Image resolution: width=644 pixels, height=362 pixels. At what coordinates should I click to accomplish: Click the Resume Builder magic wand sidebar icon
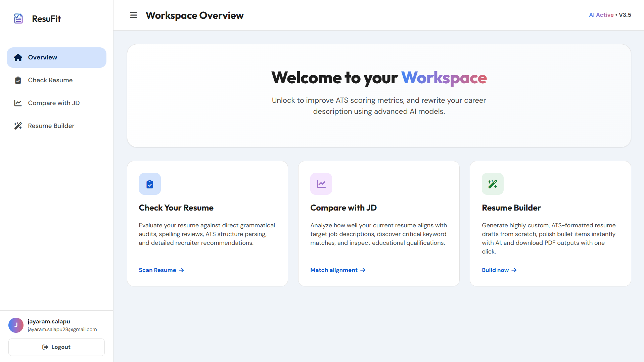(x=18, y=126)
